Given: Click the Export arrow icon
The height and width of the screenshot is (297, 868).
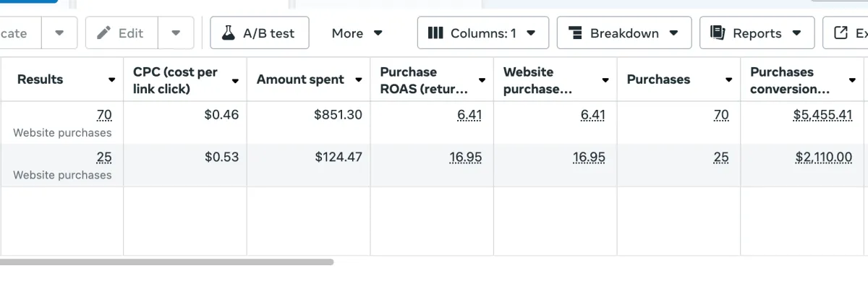Looking at the screenshot, I should pos(841,33).
